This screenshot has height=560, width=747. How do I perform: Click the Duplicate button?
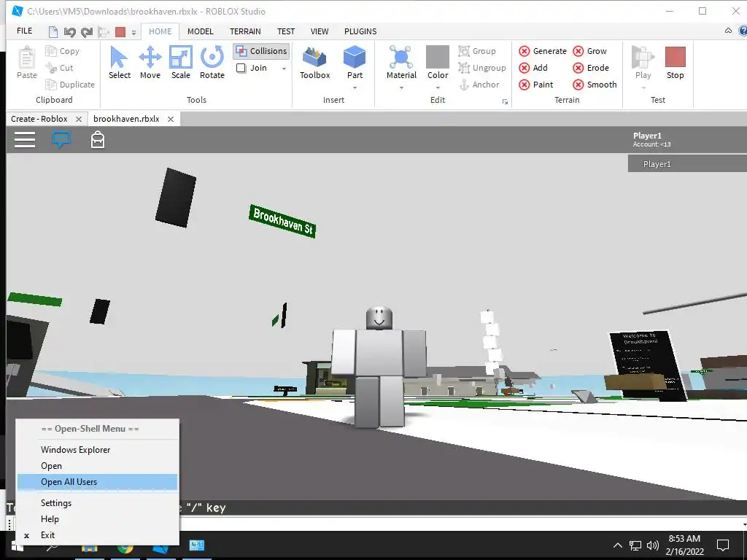click(70, 85)
